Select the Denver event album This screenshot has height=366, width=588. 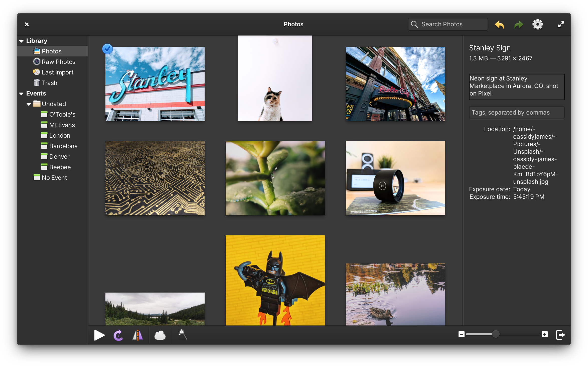click(59, 156)
